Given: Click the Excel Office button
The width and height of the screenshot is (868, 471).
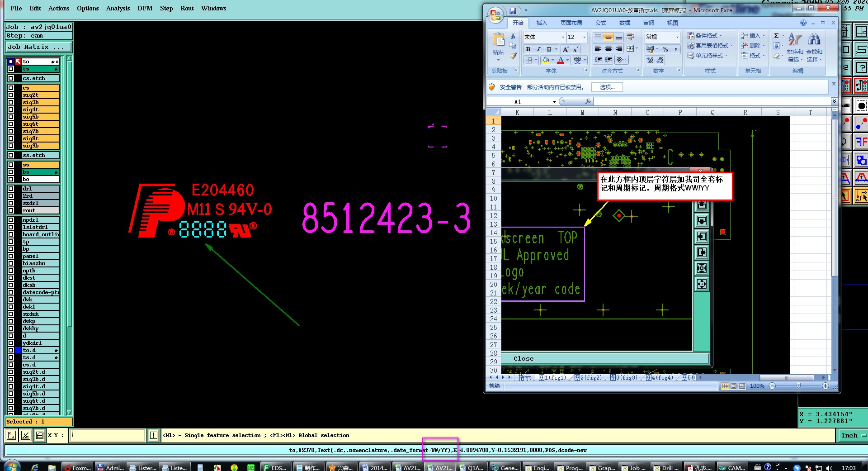Looking at the screenshot, I should pyautogui.click(x=495, y=15).
